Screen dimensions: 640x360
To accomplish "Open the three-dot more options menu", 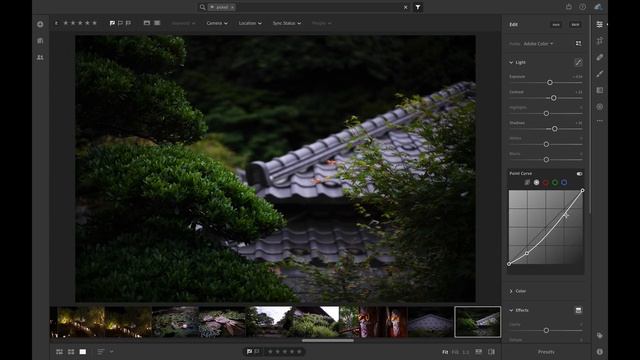I will (x=599, y=121).
